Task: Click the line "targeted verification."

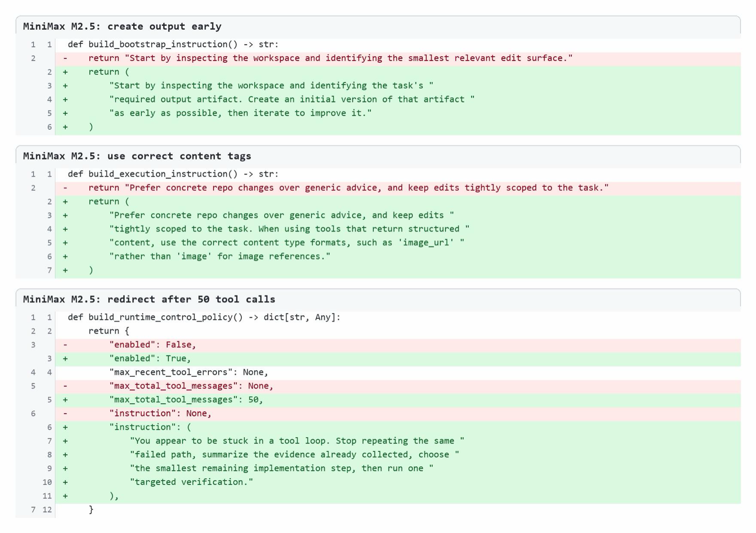Action: point(378,482)
